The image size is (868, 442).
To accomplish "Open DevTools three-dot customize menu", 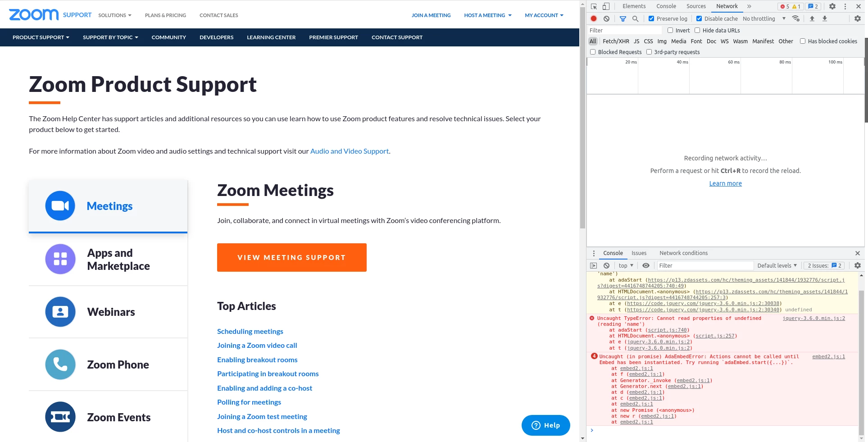I will click(x=845, y=6).
